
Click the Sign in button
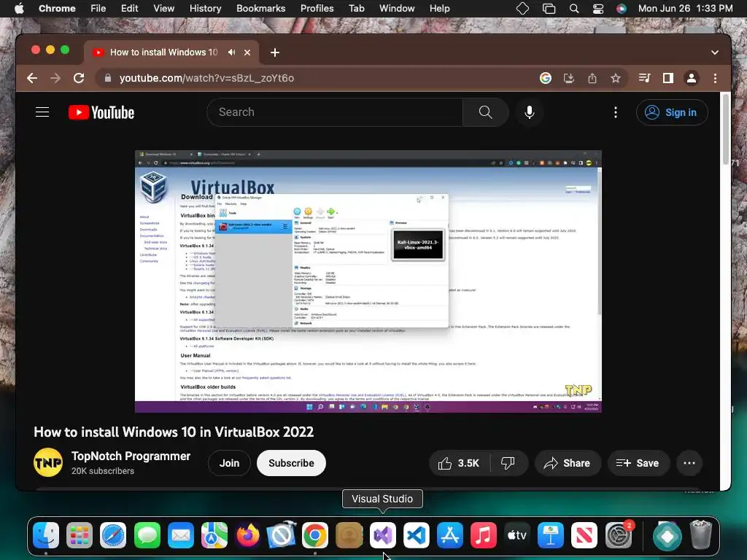point(672,112)
